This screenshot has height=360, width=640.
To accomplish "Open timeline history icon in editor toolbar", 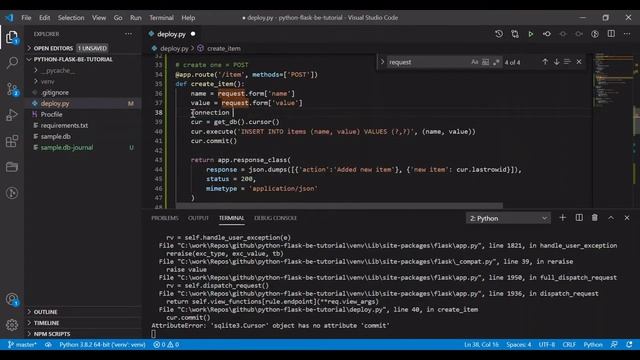I will pyautogui.click(x=499, y=34).
